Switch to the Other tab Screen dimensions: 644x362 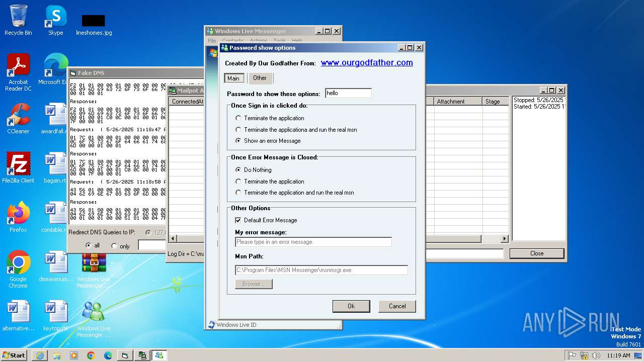pos(260,78)
